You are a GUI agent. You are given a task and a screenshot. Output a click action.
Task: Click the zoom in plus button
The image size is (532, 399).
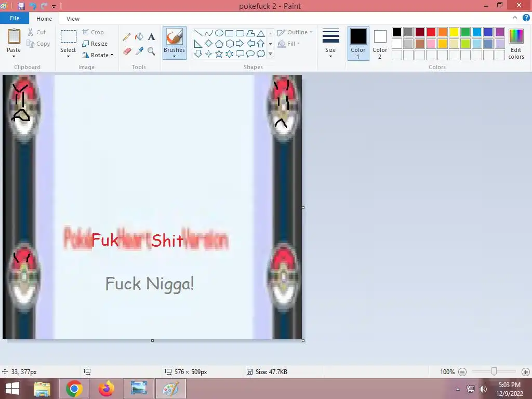526,372
